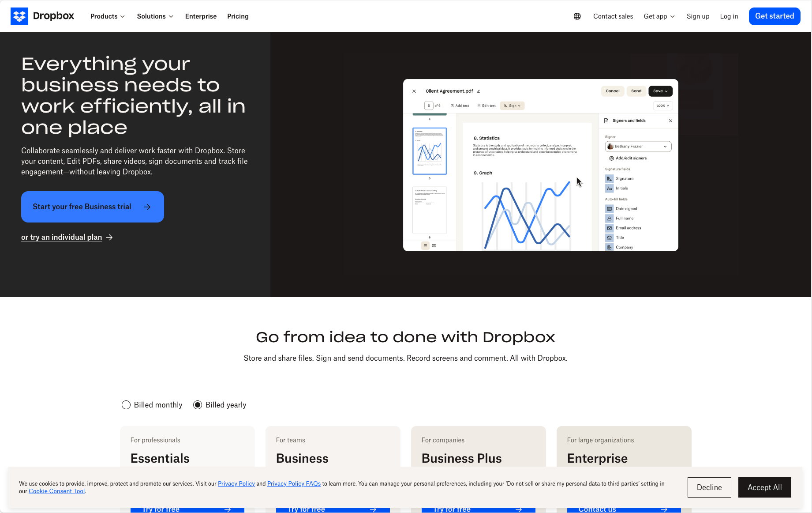Click the arrow beside 'or try an individual plan'
Viewport: 812px width, 513px height.
(110, 238)
